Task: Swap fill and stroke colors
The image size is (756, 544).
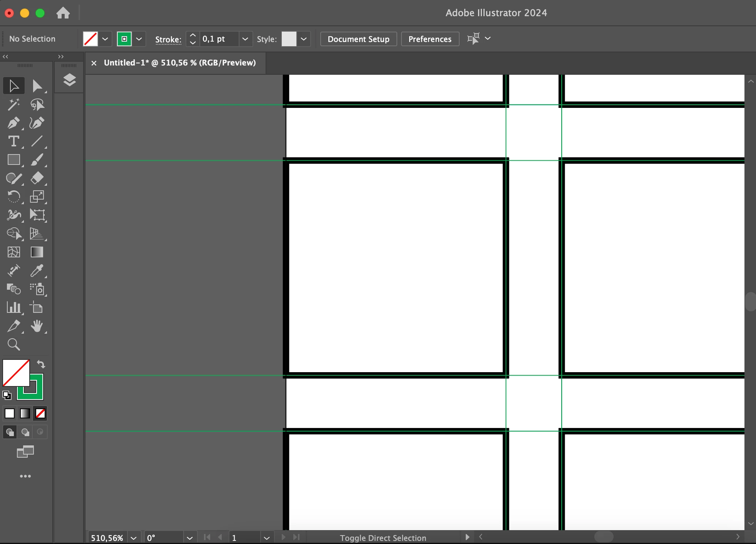Action: click(41, 364)
